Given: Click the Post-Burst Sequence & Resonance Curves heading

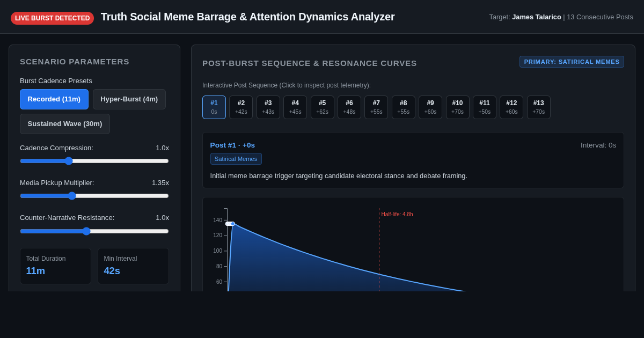Looking at the screenshot, I should point(310,63).
